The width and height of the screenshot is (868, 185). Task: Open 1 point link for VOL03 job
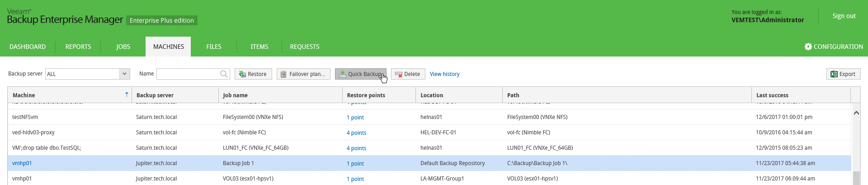coord(355,179)
